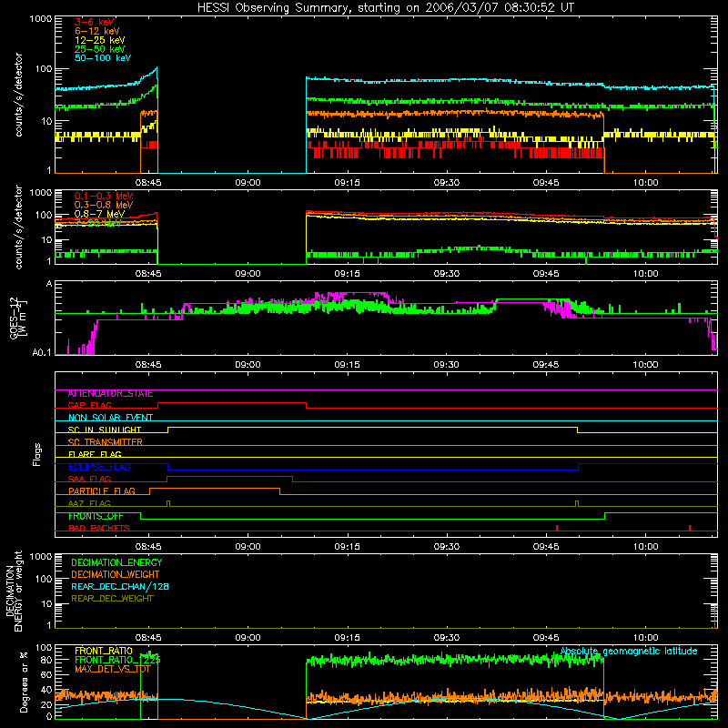Select the 'GAP_FLAG' flag label
The height and width of the screenshot is (728, 728).
pos(89,405)
